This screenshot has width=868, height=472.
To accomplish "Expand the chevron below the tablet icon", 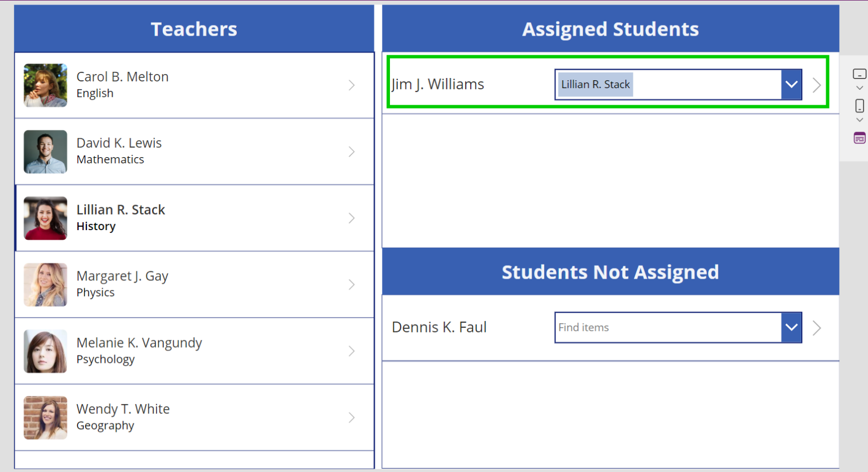I will click(860, 88).
